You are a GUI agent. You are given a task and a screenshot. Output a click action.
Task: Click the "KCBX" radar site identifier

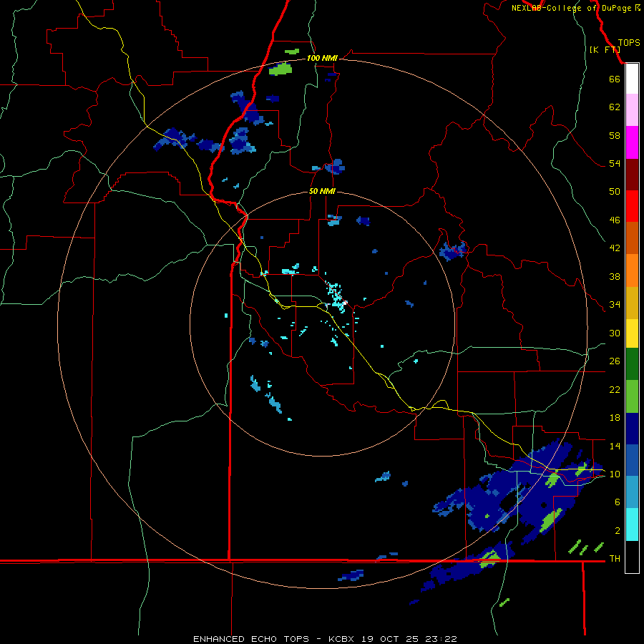(x=342, y=639)
